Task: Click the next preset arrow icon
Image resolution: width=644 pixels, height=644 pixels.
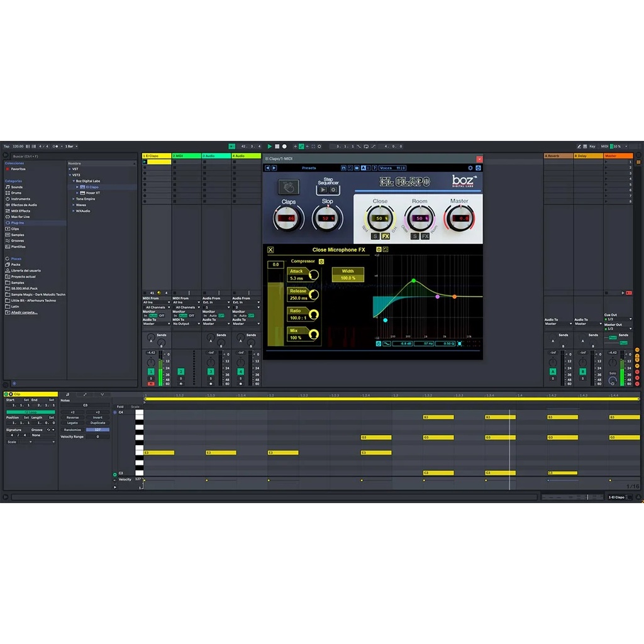Action: tap(274, 168)
